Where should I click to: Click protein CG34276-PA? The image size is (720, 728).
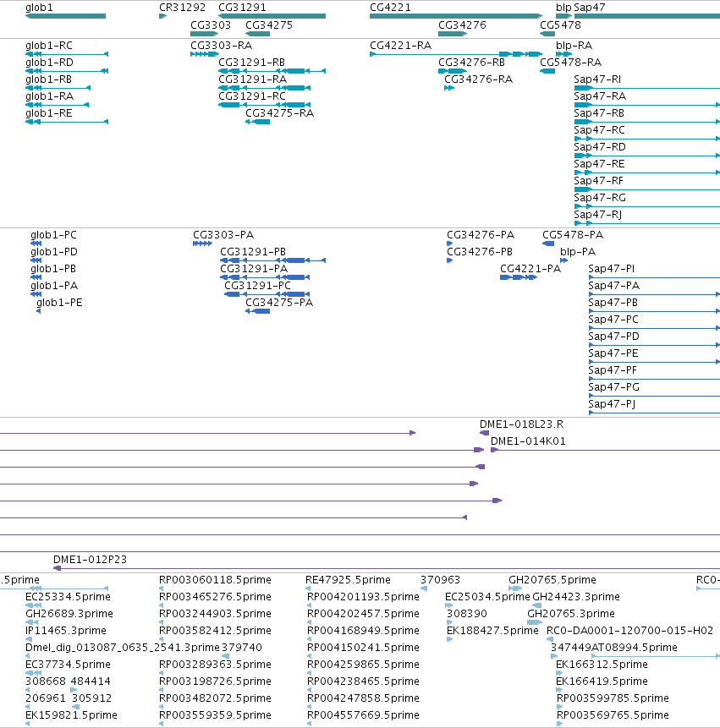(481, 235)
